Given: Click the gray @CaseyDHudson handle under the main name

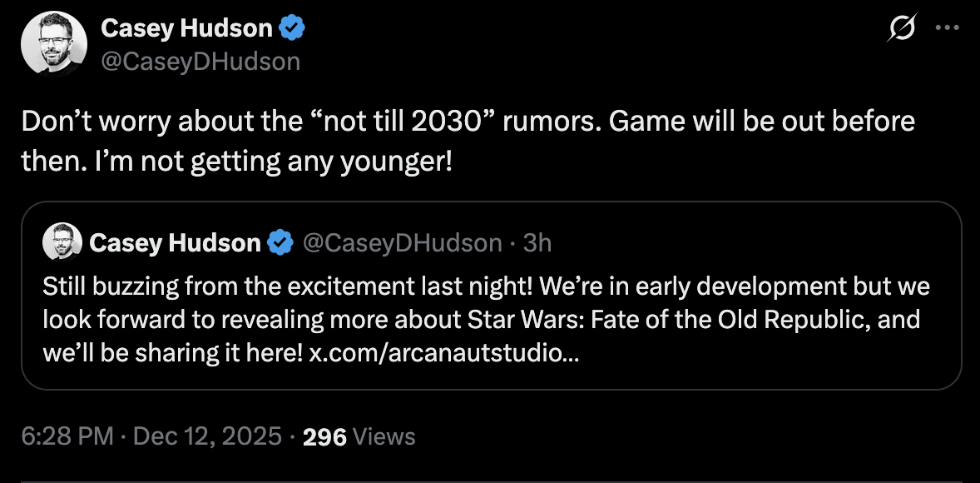Looking at the screenshot, I should 200,62.
